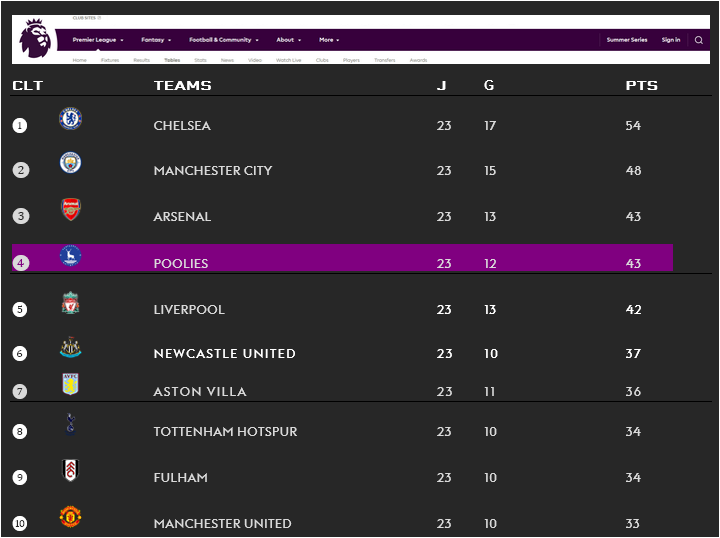
Task: Click the Manchester City club badge
Action: [71, 163]
